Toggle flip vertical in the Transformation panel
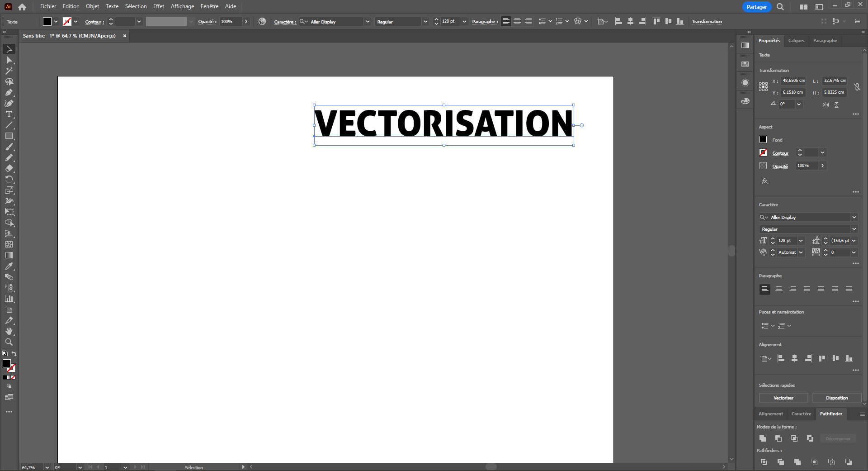Viewport: 868px width, 471px height. tap(837, 105)
